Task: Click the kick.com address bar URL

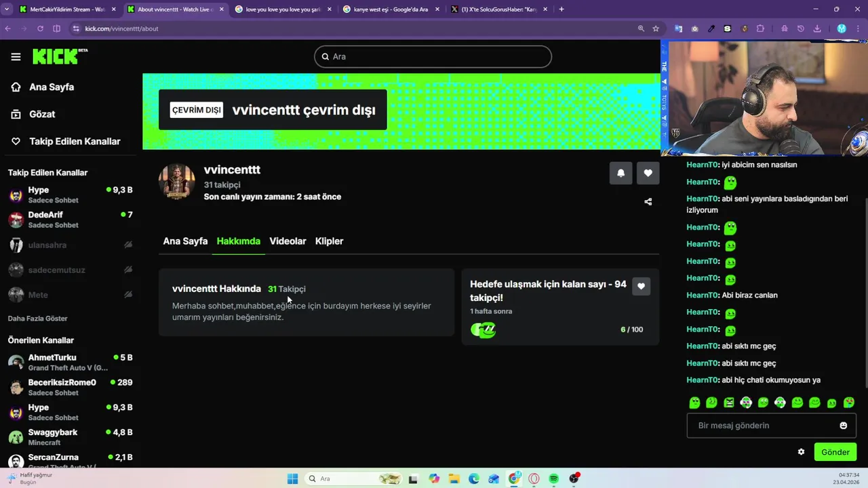Action: tap(121, 28)
